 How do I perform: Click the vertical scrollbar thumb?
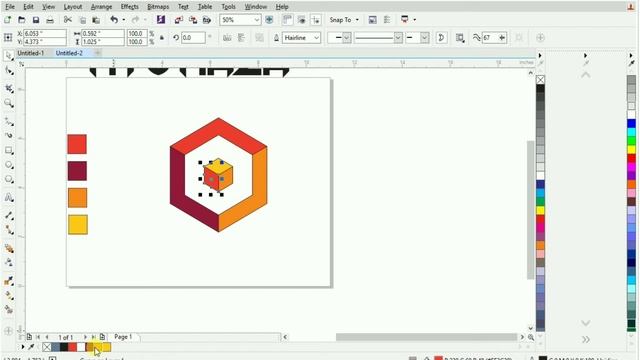(531, 210)
